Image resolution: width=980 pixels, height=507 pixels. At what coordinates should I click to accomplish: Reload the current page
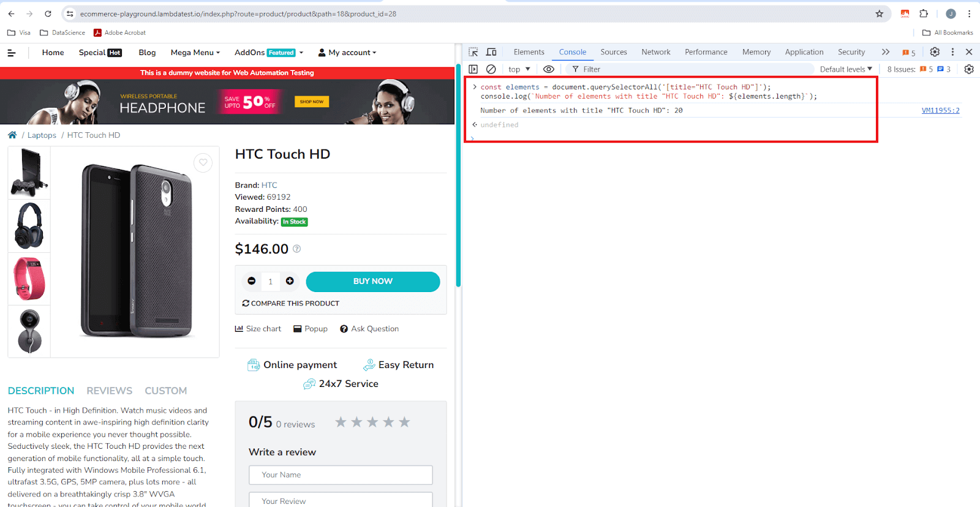coord(48,13)
